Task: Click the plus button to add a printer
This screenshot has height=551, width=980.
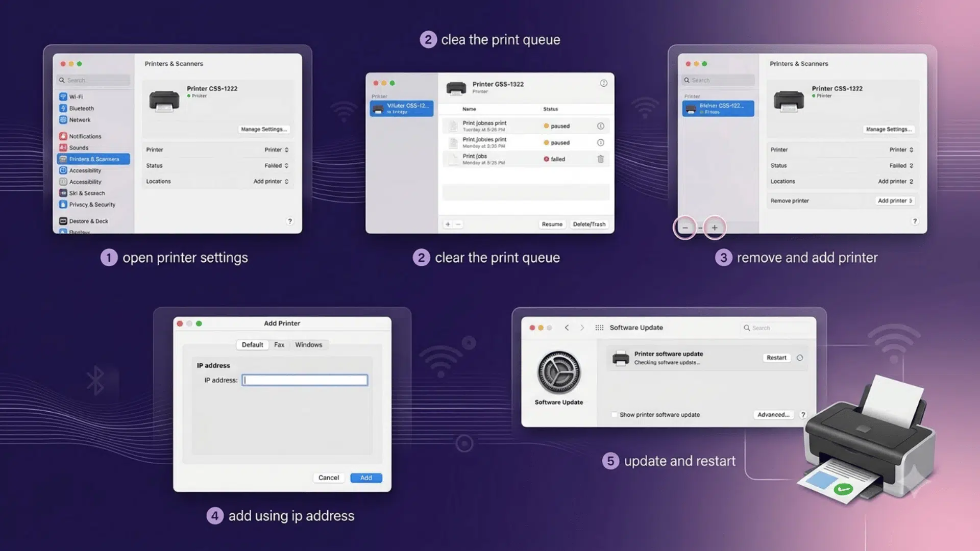Action: coord(715,228)
